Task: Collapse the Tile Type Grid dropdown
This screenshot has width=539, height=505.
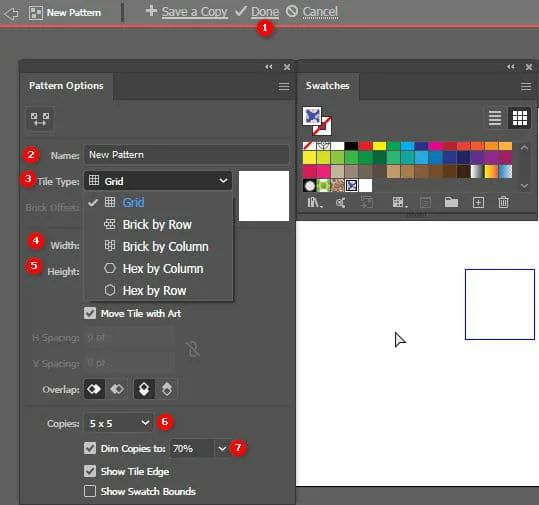Action: click(x=158, y=181)
